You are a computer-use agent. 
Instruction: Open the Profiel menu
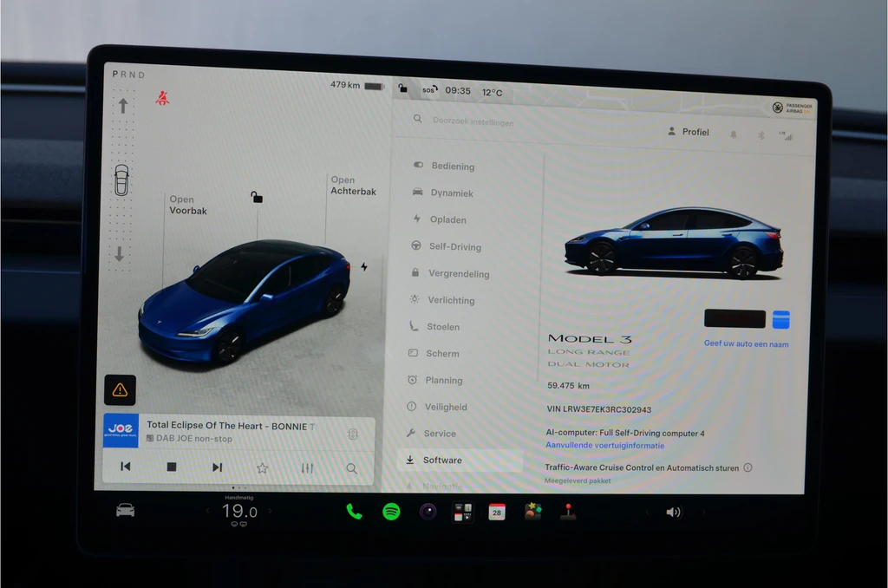click(x=688, y=132)
